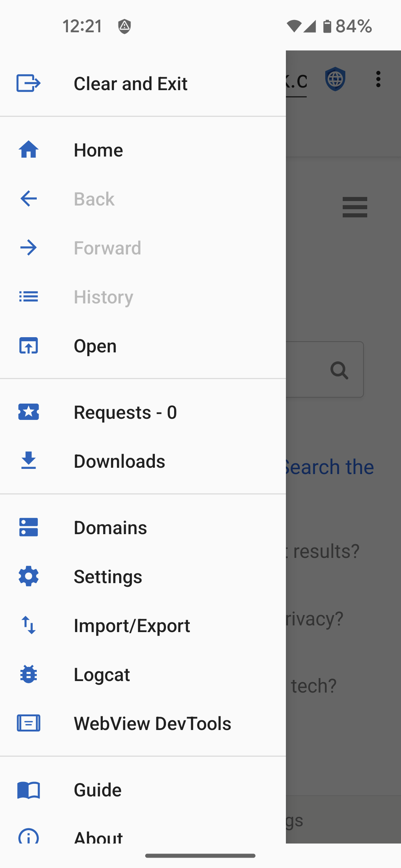Tap the Guide book icon

point(29,790)
